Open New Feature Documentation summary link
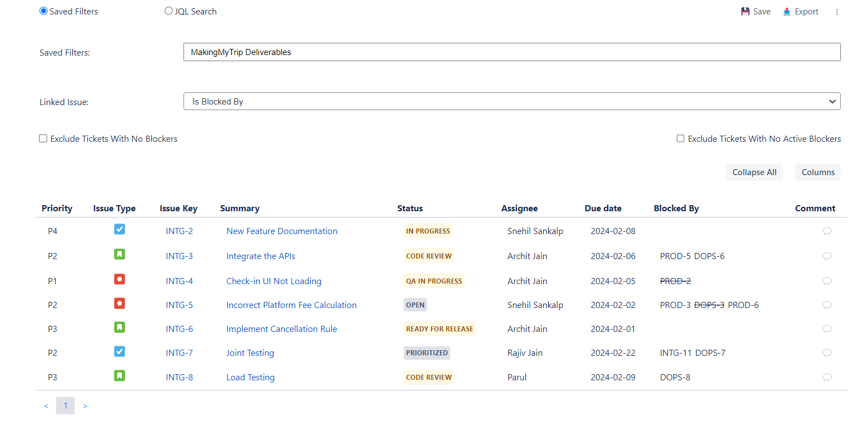The height and width of the screenshot is (432, 868). click(x=282, y=231)
